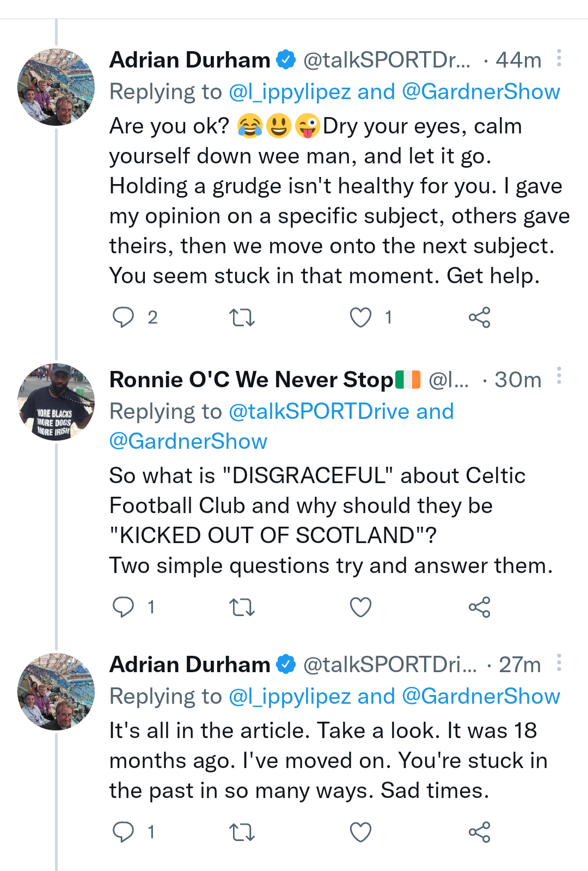Open more options on Ronnie O'C's tweet

pyautogui.click(x=559, y=376)
